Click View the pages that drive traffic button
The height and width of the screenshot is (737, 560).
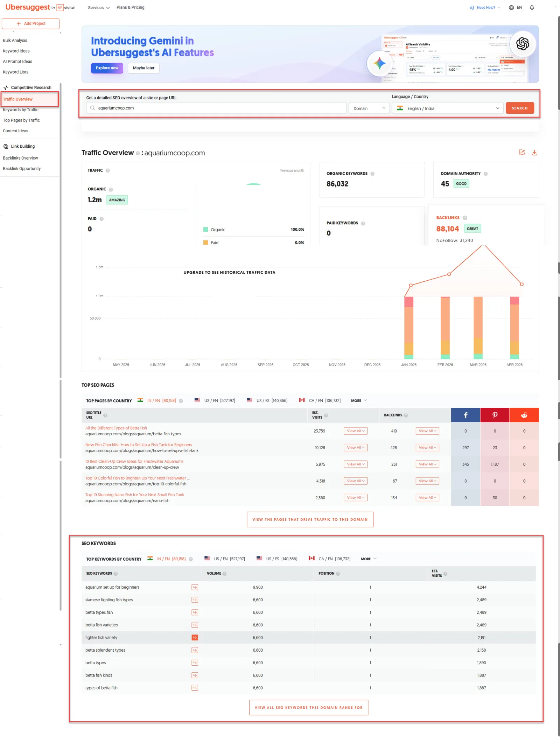tap(310, 520)
